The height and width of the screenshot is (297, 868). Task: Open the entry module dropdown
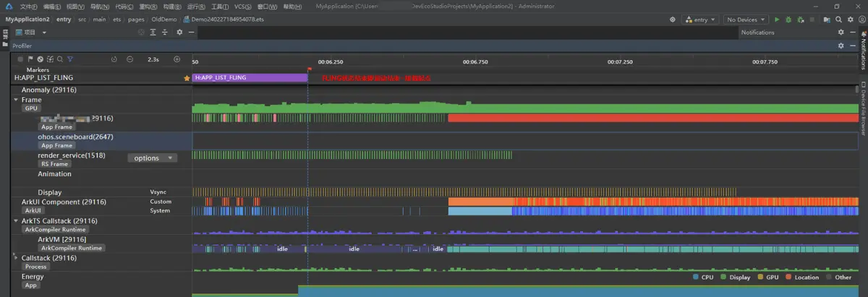click(x=699, y=20)
